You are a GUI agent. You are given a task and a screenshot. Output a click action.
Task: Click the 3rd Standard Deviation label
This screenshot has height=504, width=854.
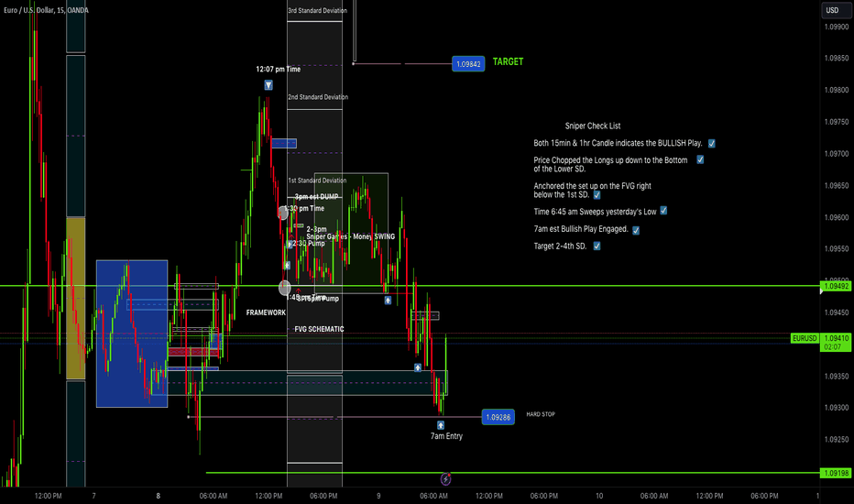[x=318, y=10]
